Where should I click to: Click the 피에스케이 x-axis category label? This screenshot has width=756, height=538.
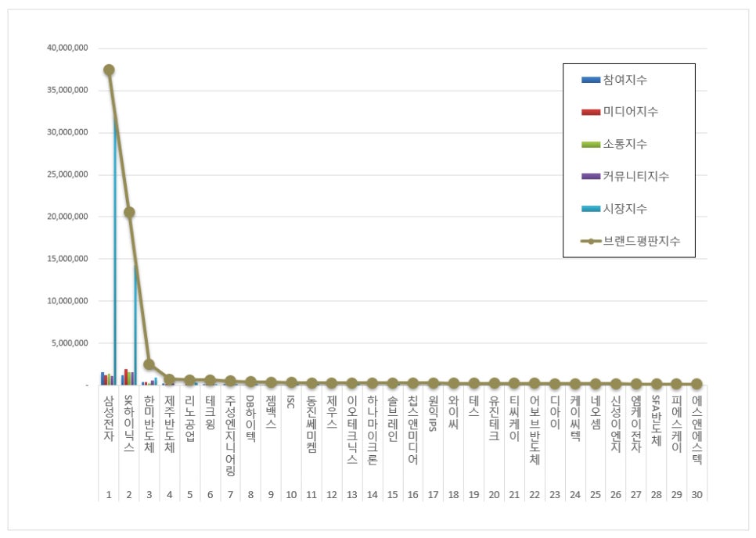(x=676, y=425)
